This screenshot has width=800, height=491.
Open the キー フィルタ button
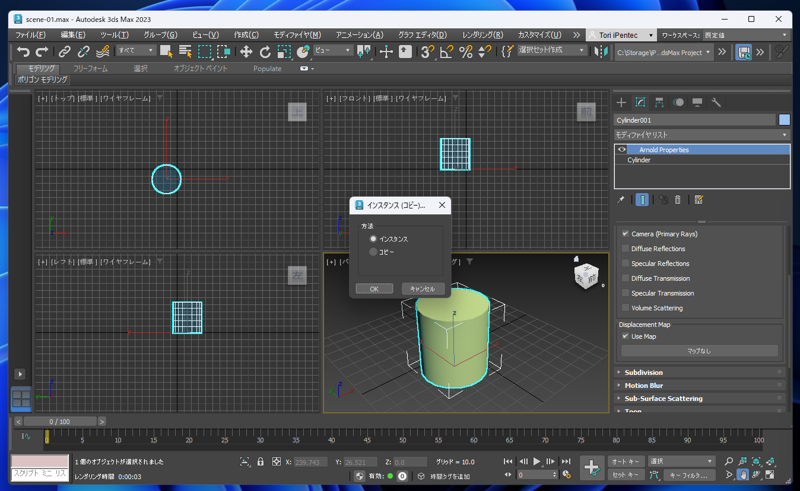click(688, 475)
